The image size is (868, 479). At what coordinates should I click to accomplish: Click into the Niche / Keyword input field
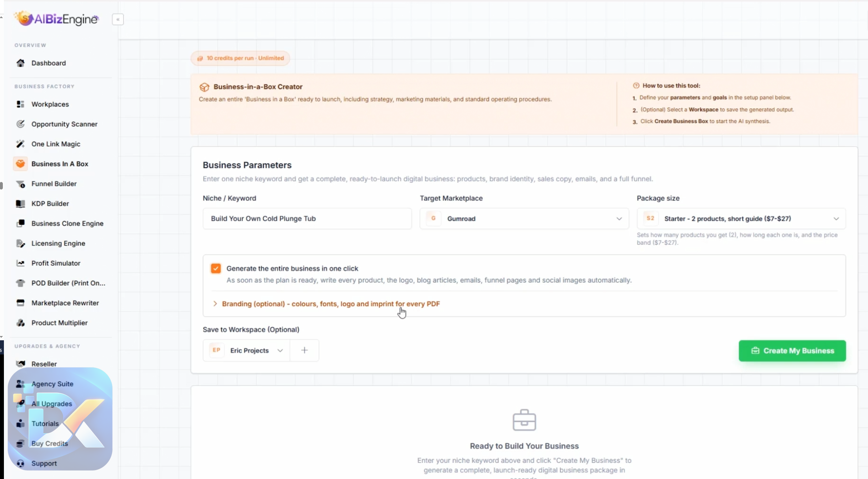pos(307,219)
